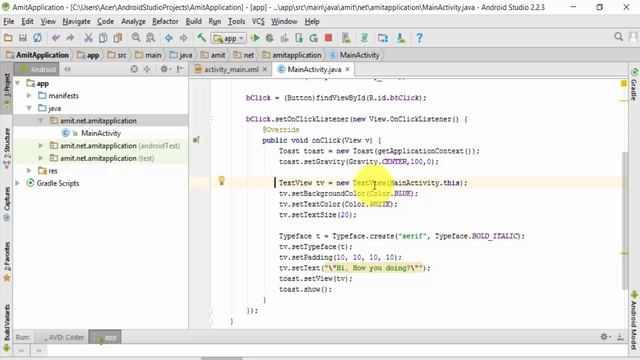Click the yellow warning indicator atop the scrollbar
The width and height of the screenshot is (640, 360).
click(x=624, y=83)
